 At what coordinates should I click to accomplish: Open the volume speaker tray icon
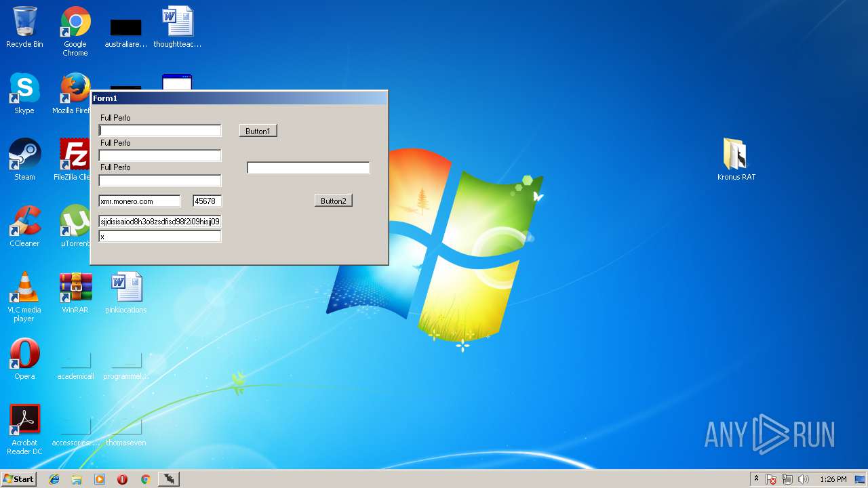pyautogui.click(x=804, y=479)
